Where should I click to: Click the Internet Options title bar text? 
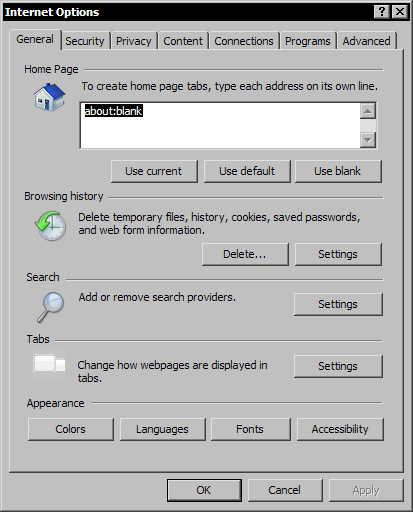(52, 12)
